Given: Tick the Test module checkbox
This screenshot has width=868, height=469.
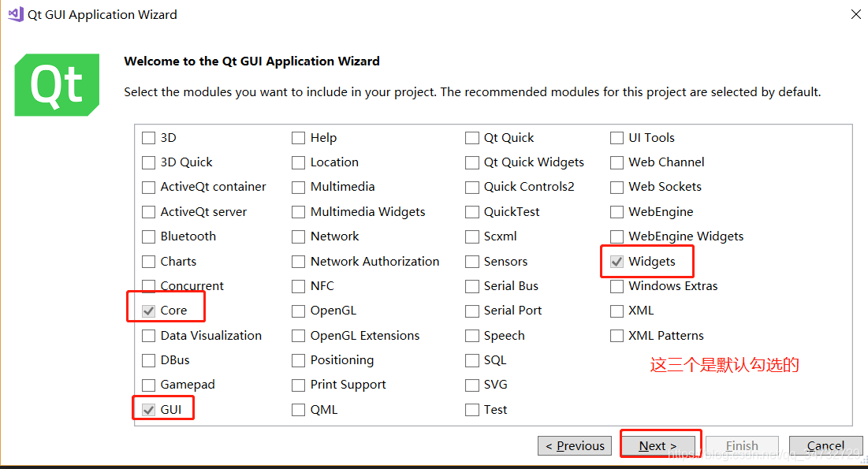Looking at the screenshot, I should pyautogui.click(x=472, y=410).
